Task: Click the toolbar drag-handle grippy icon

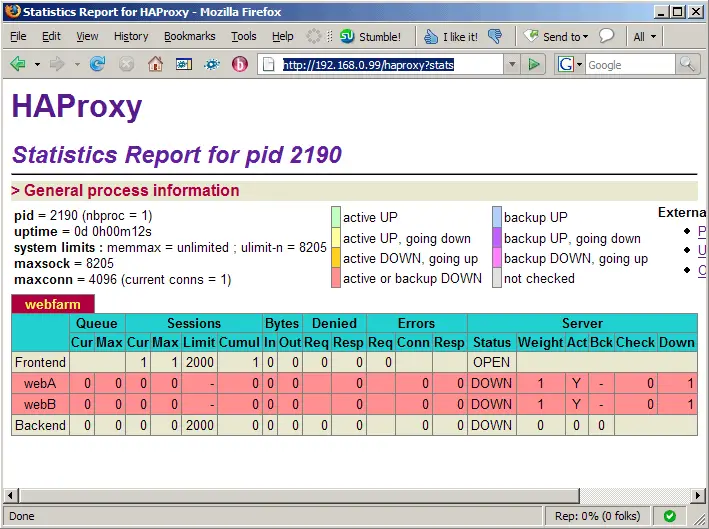Action: click(330, 36)
